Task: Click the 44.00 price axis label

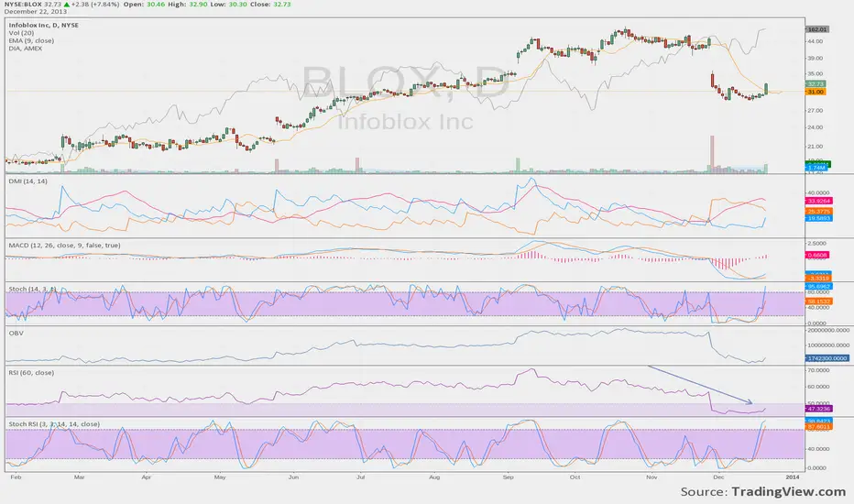Action: pos(816,41)
